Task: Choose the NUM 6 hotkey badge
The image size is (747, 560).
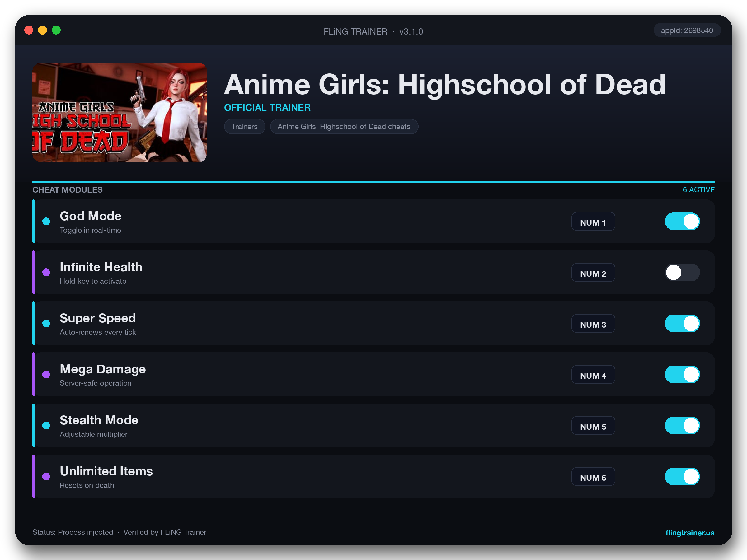Action: [x=593, y=476]
